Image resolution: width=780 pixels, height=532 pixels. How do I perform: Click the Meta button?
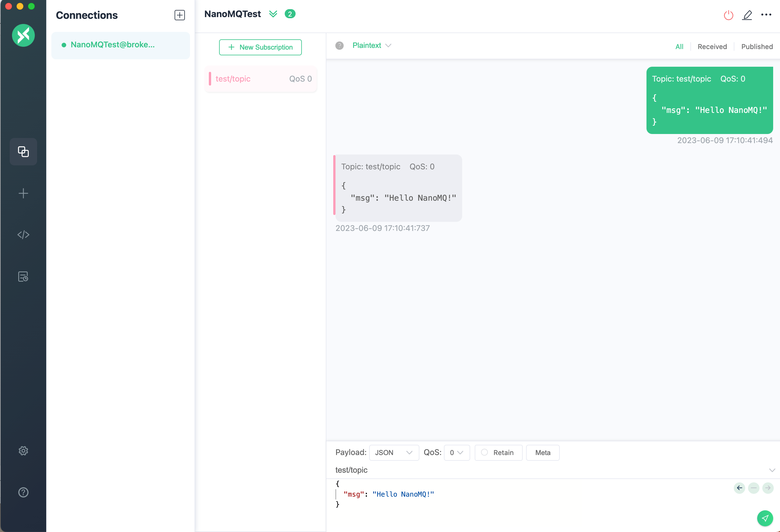[x=542, y=452]
